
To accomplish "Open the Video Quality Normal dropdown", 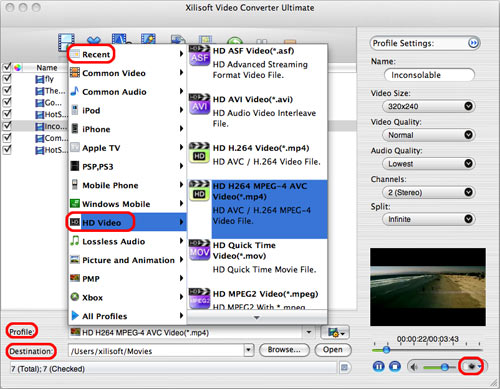I will [x=429, y=135].
